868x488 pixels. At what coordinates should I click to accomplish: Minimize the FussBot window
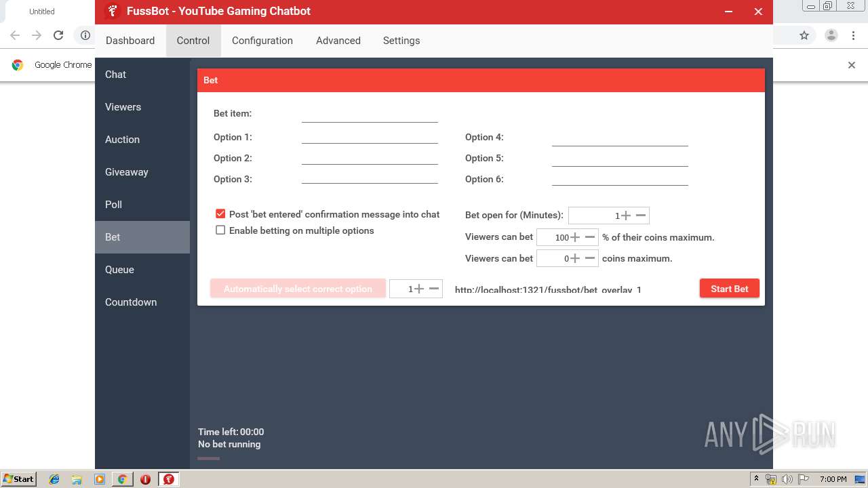pyautogui.click(x=729, y=12)
